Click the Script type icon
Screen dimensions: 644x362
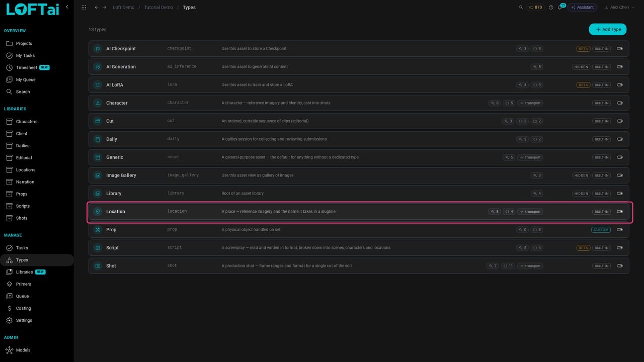click(x=98, y=248)
